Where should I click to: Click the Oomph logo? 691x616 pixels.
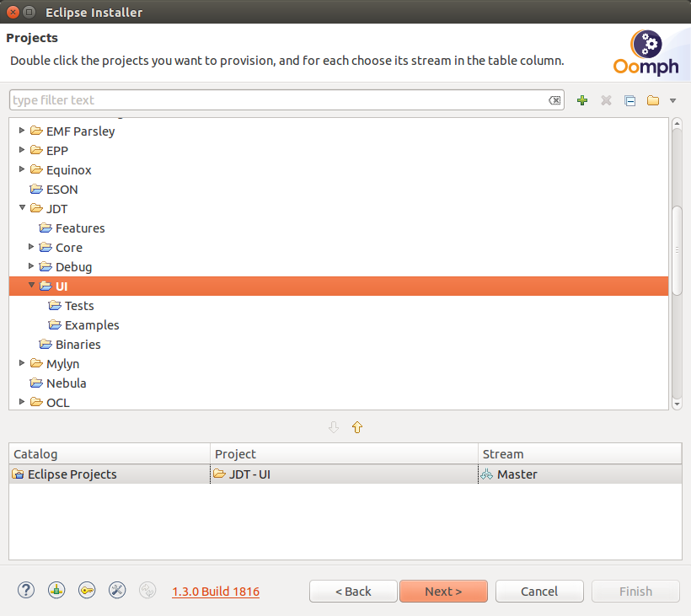(x=646, y=52)
